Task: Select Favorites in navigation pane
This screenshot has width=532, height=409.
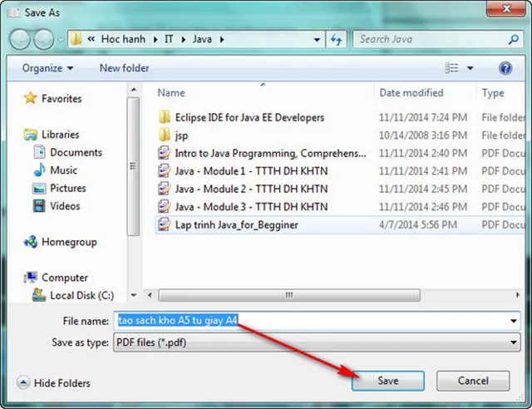Action: pos(62,99)
